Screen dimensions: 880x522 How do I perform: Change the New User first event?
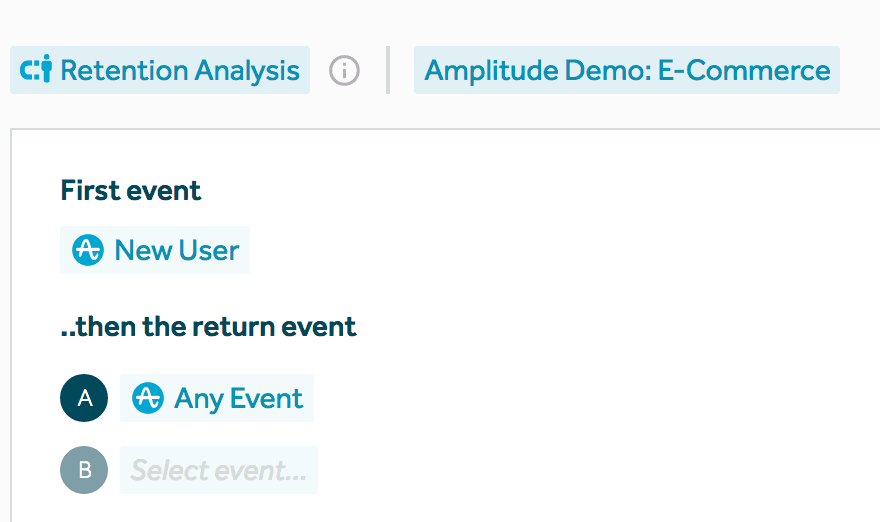click(155, 250)
